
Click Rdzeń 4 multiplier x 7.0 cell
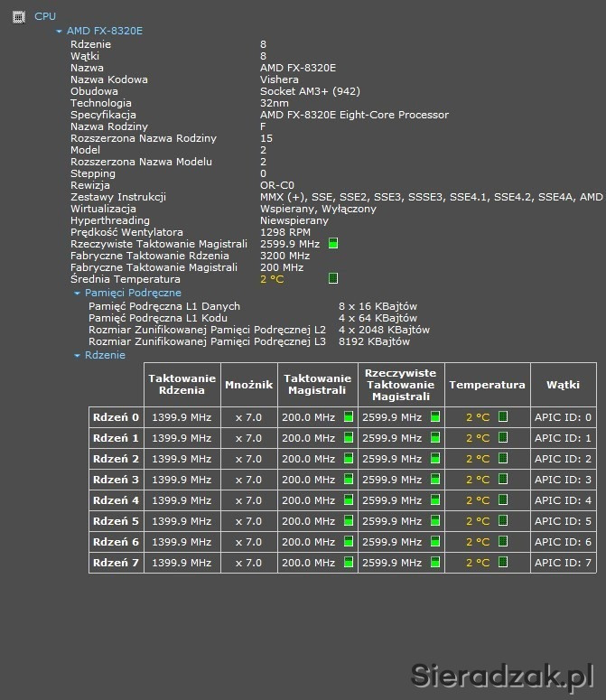coord(249,500)
